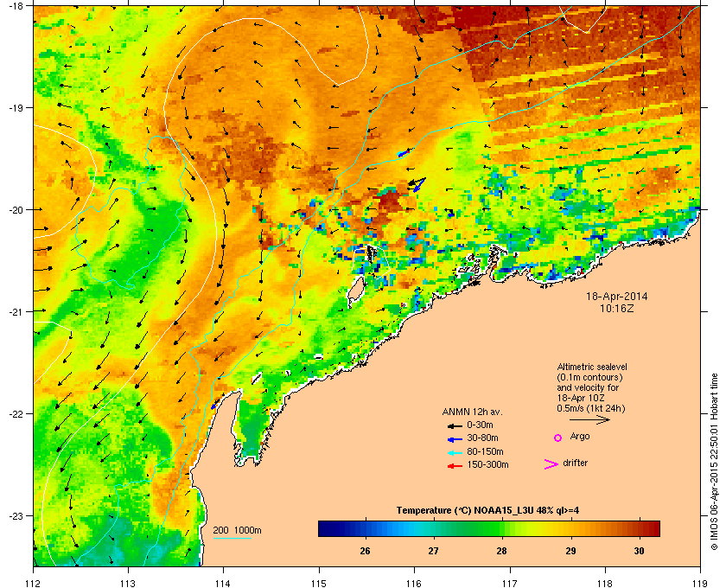Click the magenta Argo circle symbol
This screenshot has width=726, height=588.
tap(558, 438)
